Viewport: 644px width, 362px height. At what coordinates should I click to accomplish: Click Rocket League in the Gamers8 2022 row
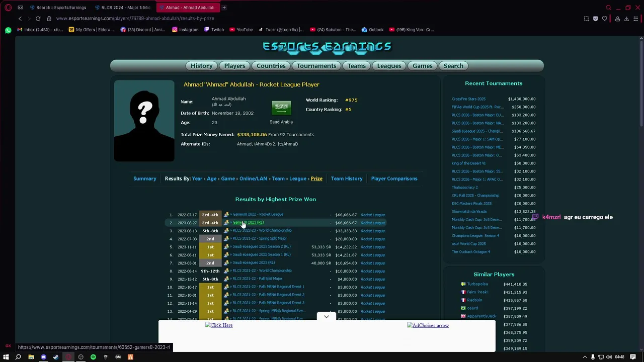373,215
